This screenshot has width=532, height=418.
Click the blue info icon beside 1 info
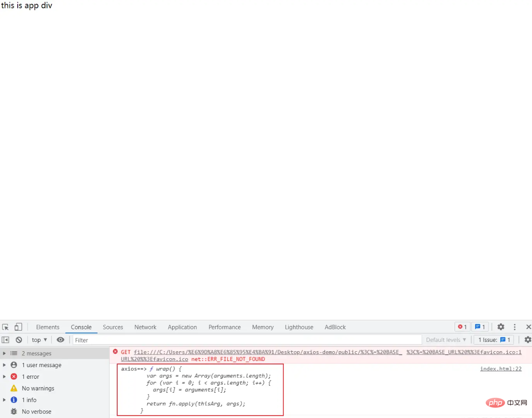click(14, 400)
